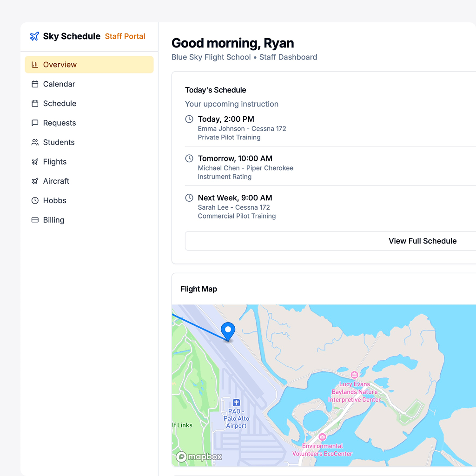Click the clock icon beside Tomorrow, 10:00 AM

tap(189, 159)
